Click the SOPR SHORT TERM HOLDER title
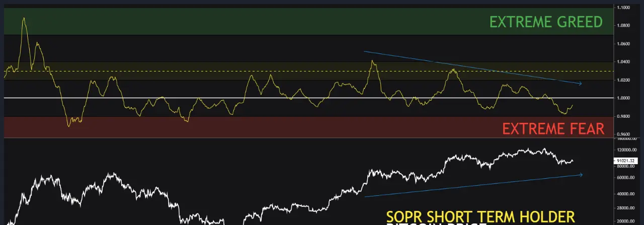Screen dimensions: 644x225 (480, 217)
